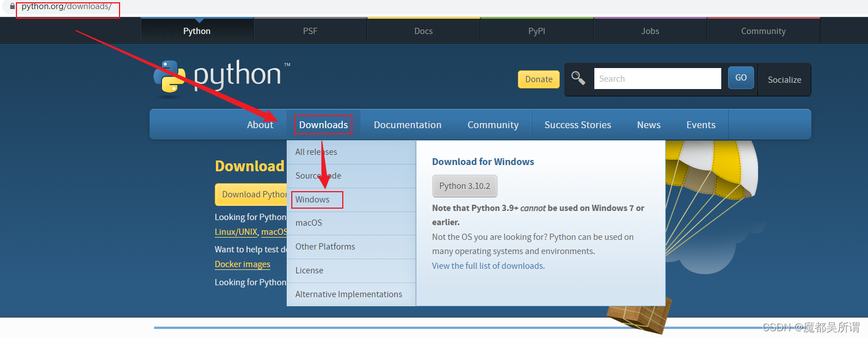Click the Download for Windows heading
This screenshot has height=338, width=868.
coord(483,162)
